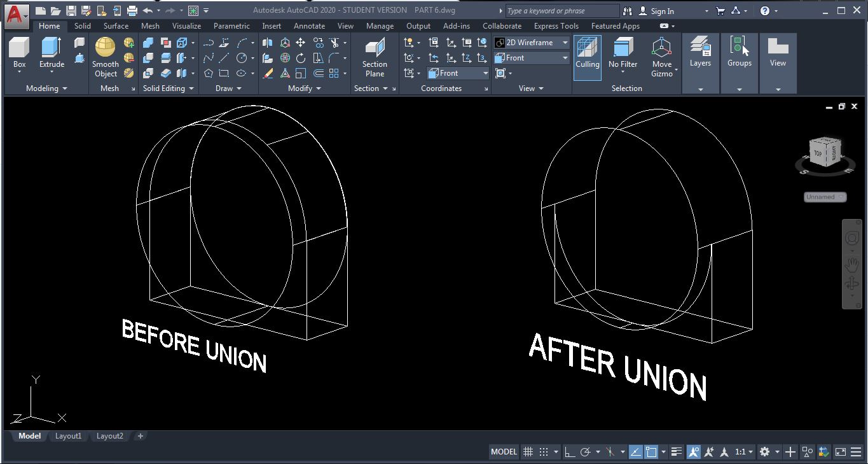
Task: Switch to the Layout1 tab
Action: [68, 436]
